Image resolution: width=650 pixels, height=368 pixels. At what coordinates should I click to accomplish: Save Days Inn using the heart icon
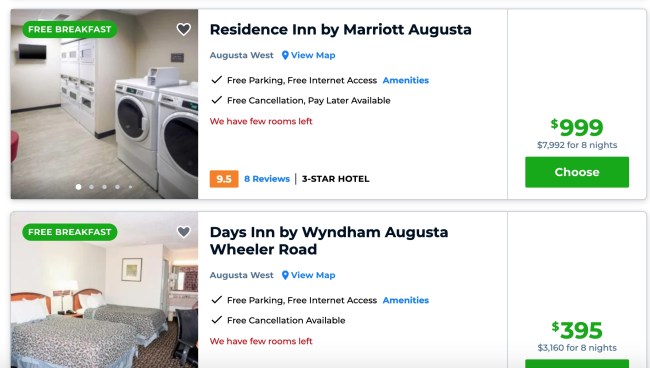point(184,232)
